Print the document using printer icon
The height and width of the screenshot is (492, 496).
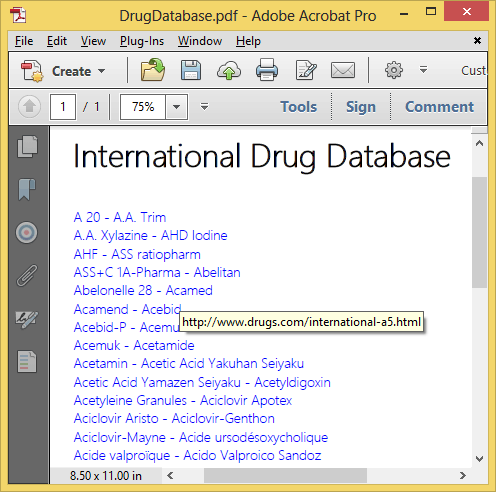(x=267, y=70)
